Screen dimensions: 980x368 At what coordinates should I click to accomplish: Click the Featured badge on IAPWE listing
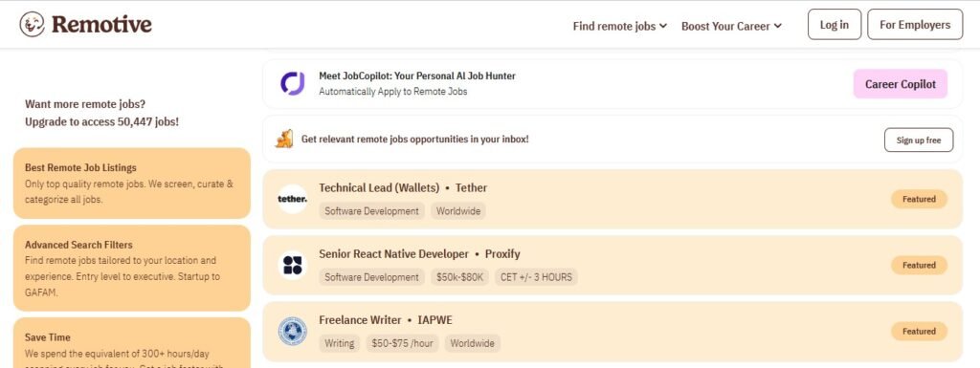click(919, 331)
